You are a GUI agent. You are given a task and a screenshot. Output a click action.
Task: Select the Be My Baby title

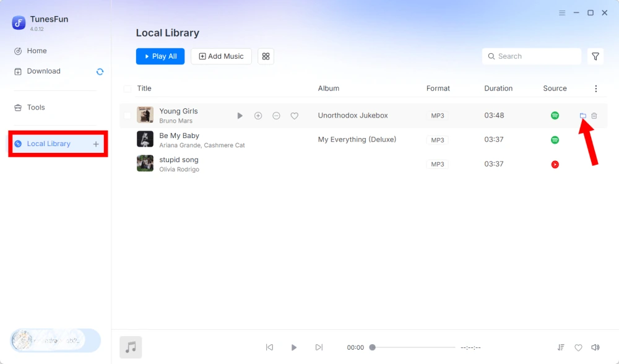tap(180, 136)
